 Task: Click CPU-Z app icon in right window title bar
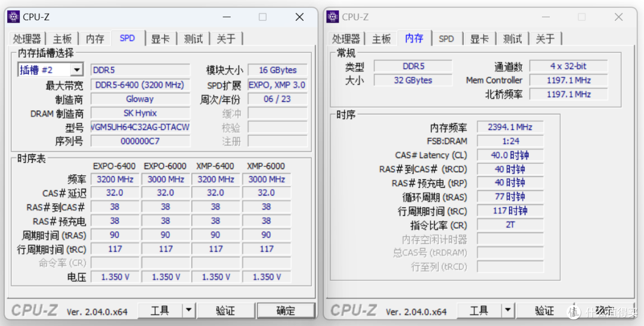[333, 17]
